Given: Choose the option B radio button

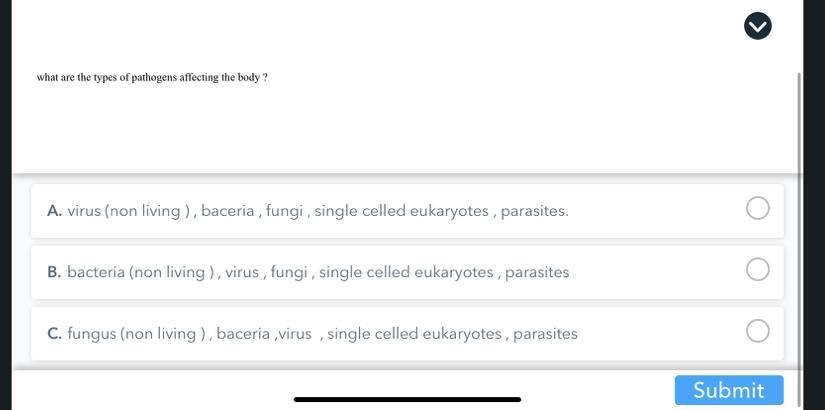Looking at the screenshot, I should (x=758, y=270).
